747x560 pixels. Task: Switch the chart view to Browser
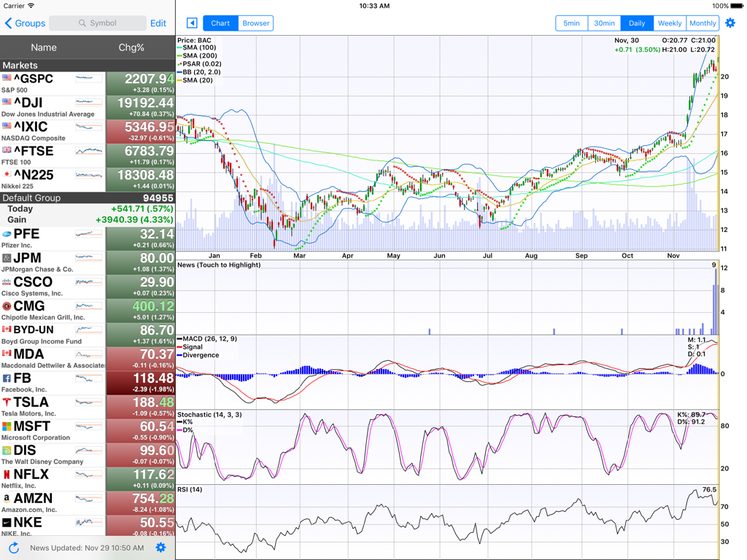pos(255,23)
